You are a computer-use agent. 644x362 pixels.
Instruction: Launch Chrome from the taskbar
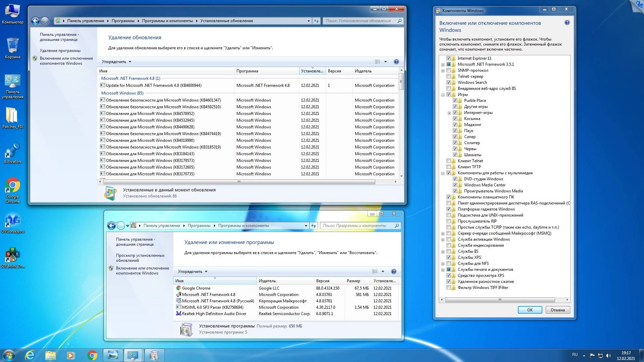(x=92, y=355)
